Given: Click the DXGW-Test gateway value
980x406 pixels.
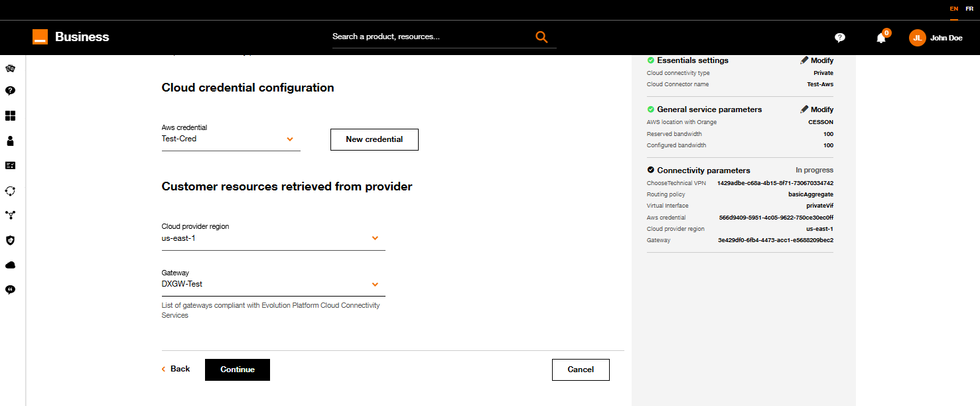Looking at the screenshot, I should [182, 284].
